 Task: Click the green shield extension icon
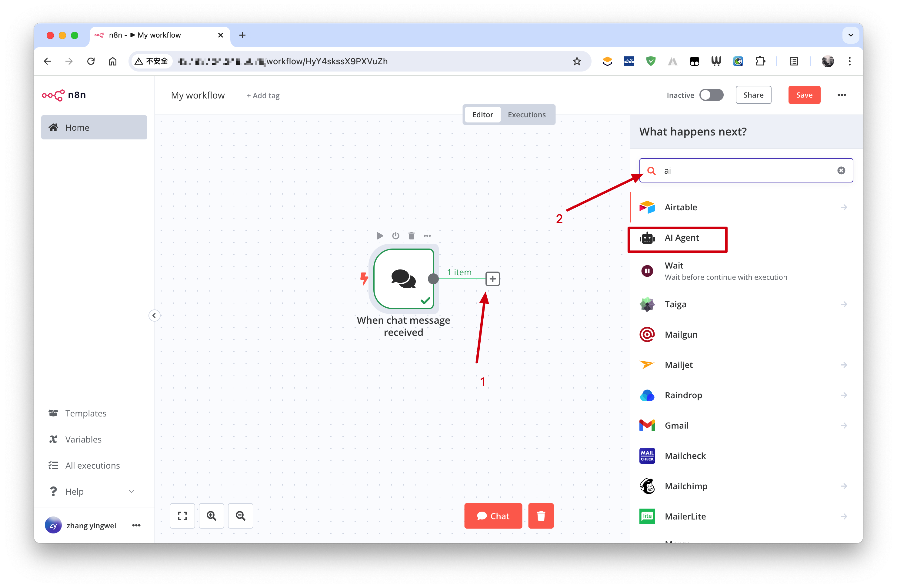(x=651, y=61)
